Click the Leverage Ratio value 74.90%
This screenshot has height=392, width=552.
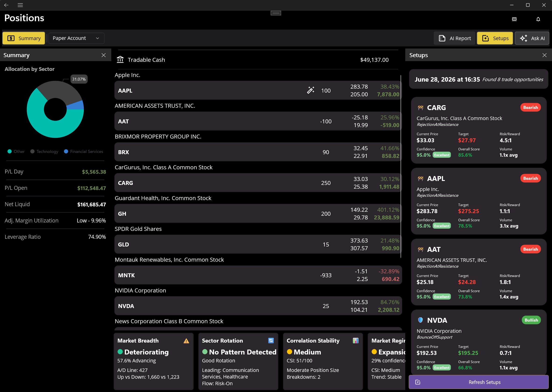[97, 237]
